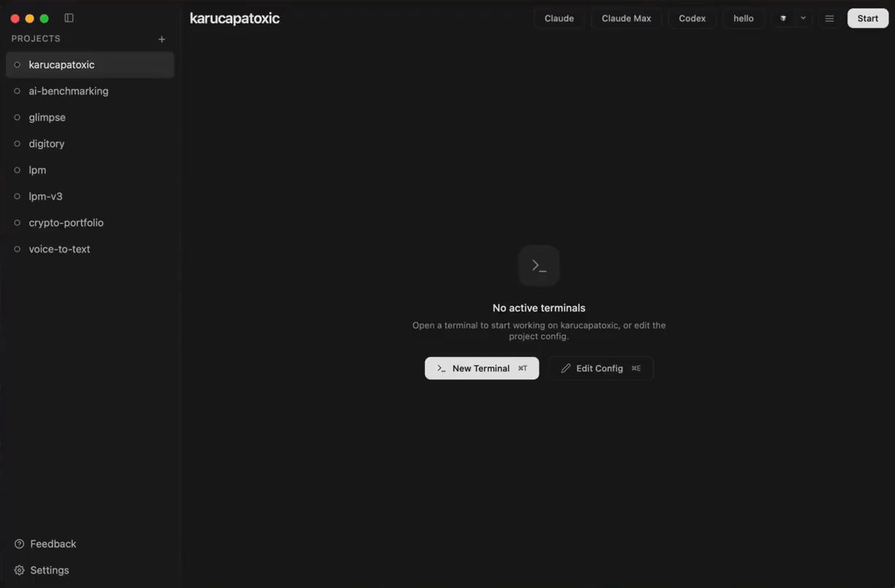Image resolution: width=895 pixels, height=588 pixels.
Task: Select the glimpse project
Action: (x=90, y=117)
